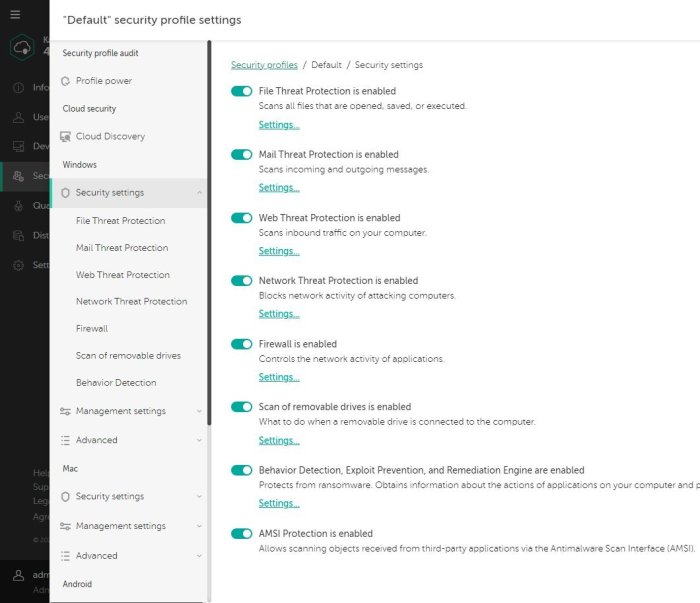
Task: Click the Windows Management settings sliders icon
Action: pos(66,411)
